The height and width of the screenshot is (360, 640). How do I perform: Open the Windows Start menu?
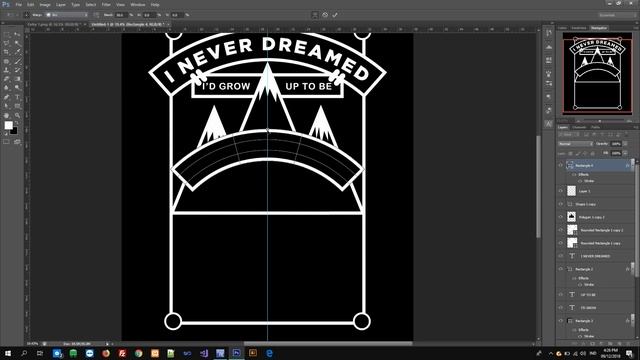(x=8, y=353)
